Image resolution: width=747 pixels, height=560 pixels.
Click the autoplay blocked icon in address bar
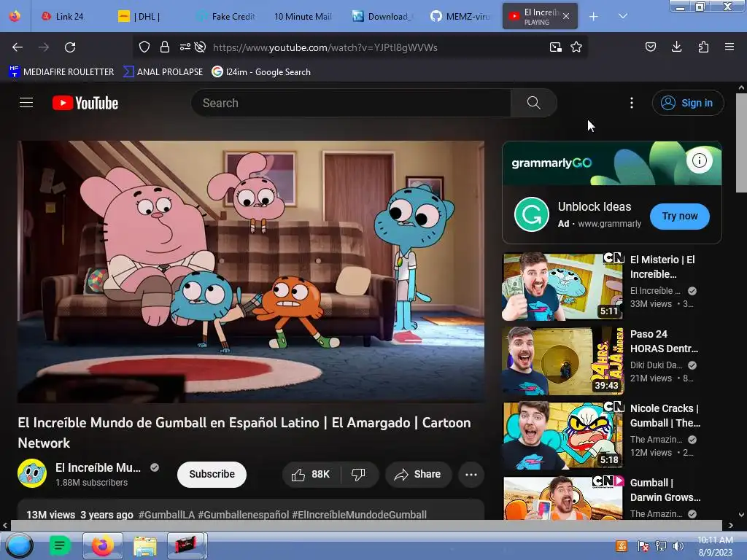pos(201,47)
